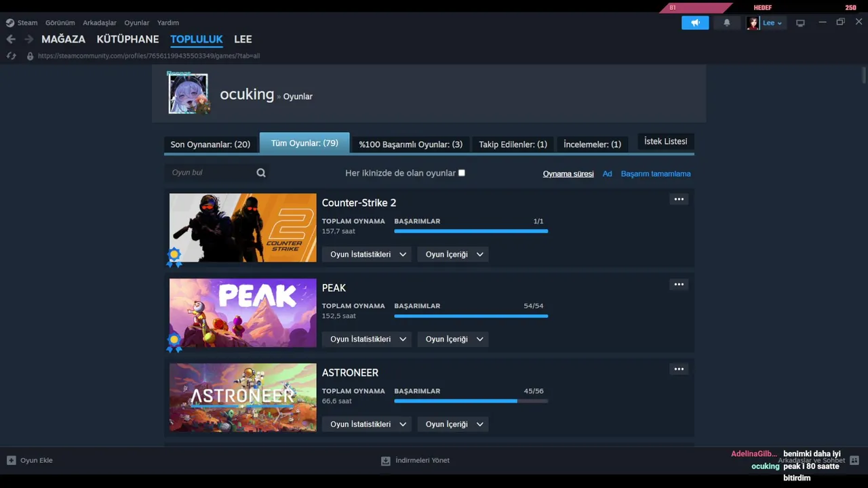This screenshot has width=868, height=488.
Task: Select the Tüm Oyunlar (79) tab
Action: tap(304, 143)
